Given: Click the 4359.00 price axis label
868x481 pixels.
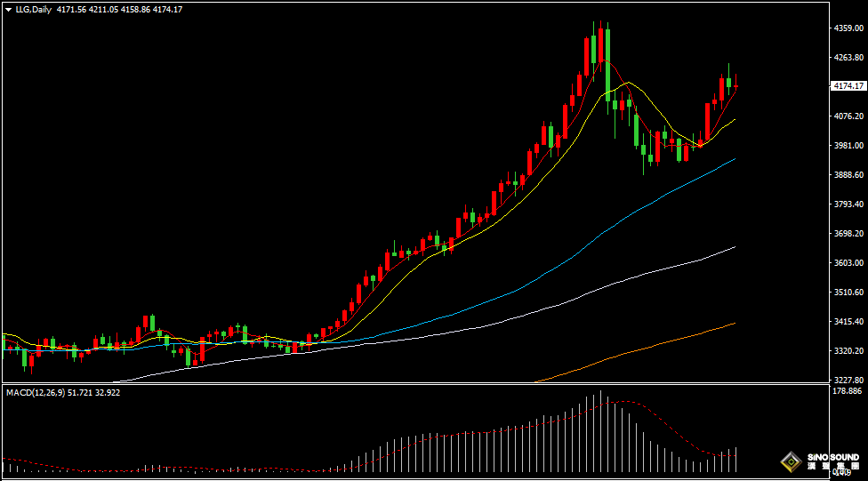Looking at the screenshot, I should point(848,28).
